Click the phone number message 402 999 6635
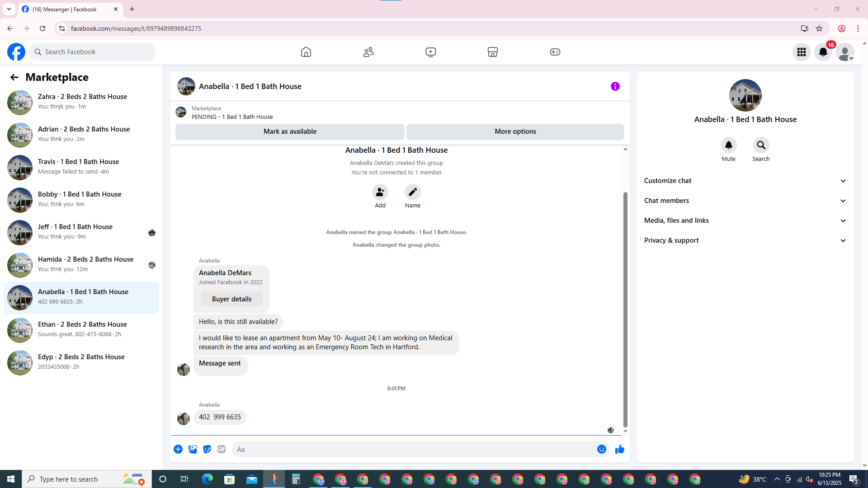 220,417
